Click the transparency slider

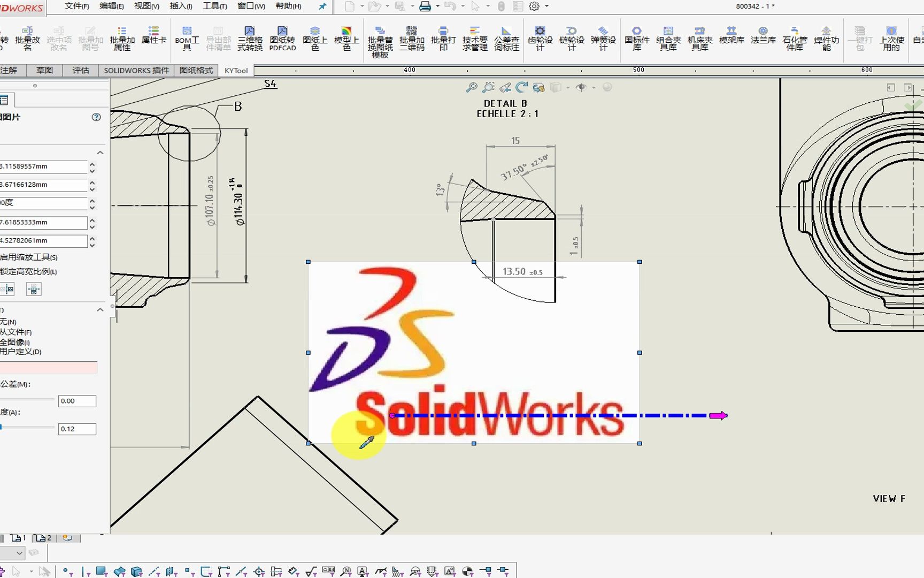(27, 427)
